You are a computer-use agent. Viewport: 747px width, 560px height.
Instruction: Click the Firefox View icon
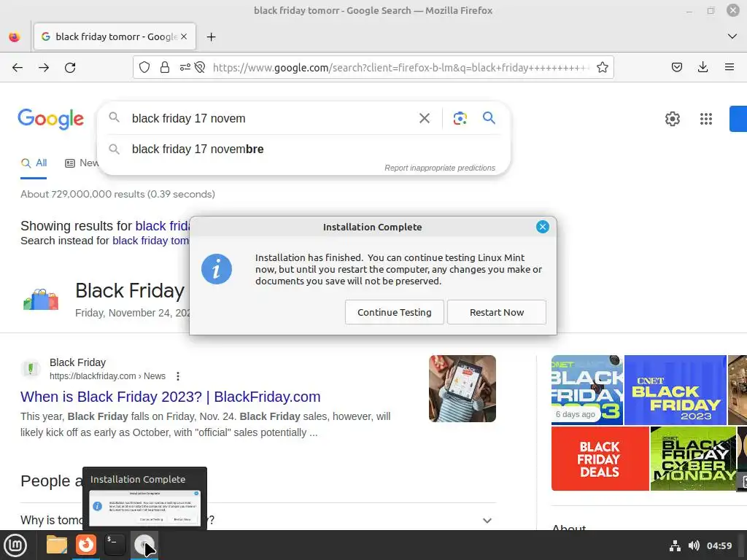click(x=15, y=36)
